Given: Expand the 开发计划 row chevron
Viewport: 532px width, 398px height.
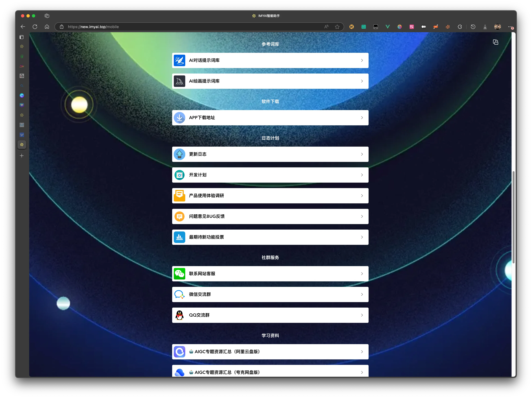Looking at the screenshot, I should pyautogui.click(x=362, y=175).
